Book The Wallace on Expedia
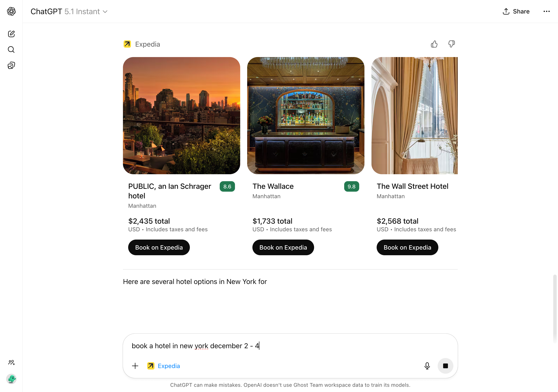The width and height of the screenshot is (558, 392). tap(283, 247)
